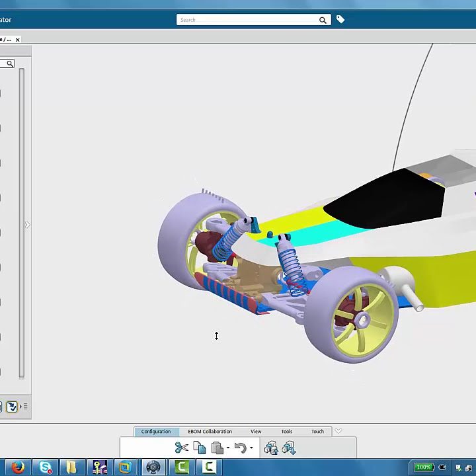The height and width of the screenshot is (476, 476).
Task: Click the Undo arrow icon
Action: click(x=240, y=448)
